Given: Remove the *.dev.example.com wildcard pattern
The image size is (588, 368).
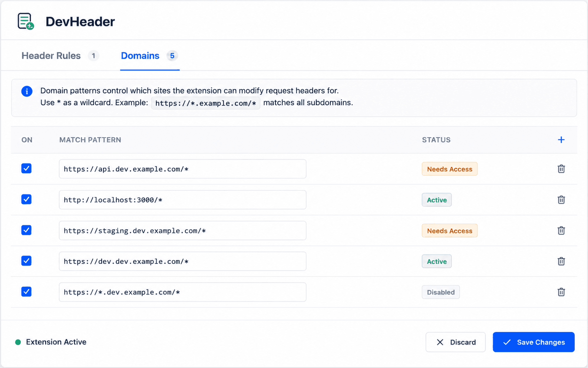Looking at the screenshot, I should [561, 292].
